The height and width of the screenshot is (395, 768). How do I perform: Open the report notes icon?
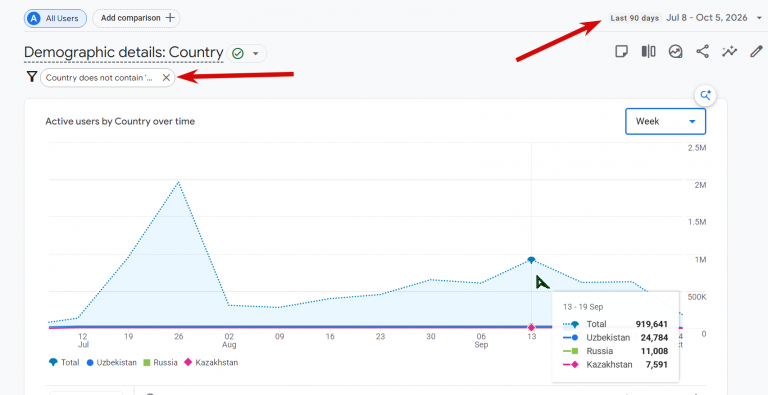point(622,51)
